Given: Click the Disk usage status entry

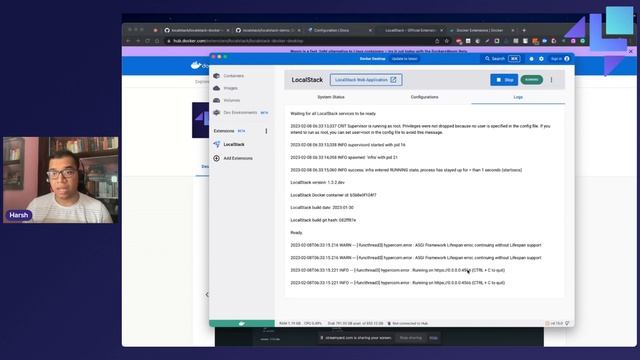Looking at the screenshot, I should point(355,323).
